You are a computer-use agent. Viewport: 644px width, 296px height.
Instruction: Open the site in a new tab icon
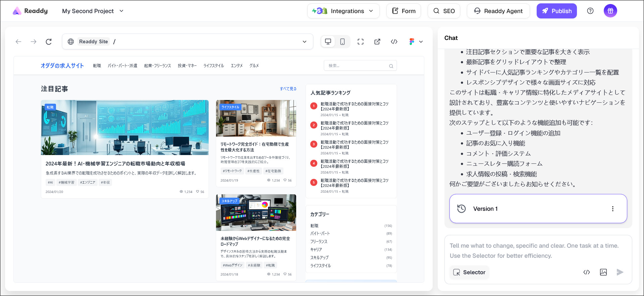377,42
